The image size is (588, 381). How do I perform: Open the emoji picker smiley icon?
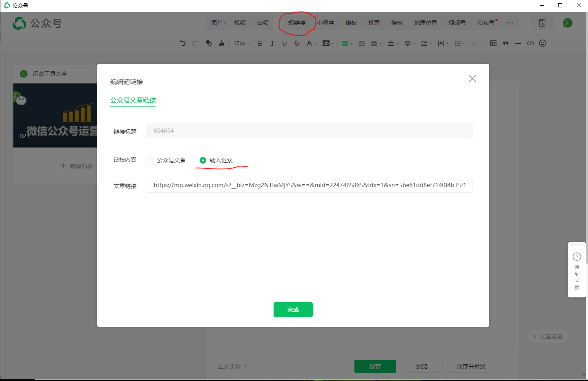(x=543, y=43)
